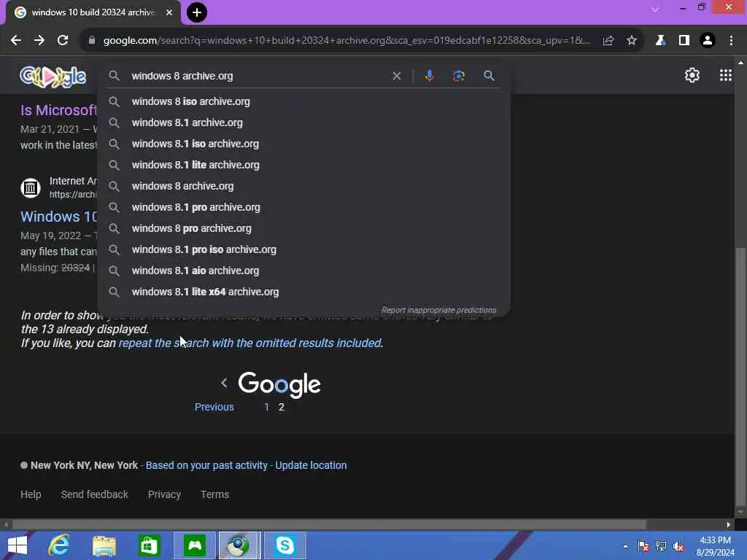
Task: Click the Is Microsoft result title
Action: tap(58, 110)
